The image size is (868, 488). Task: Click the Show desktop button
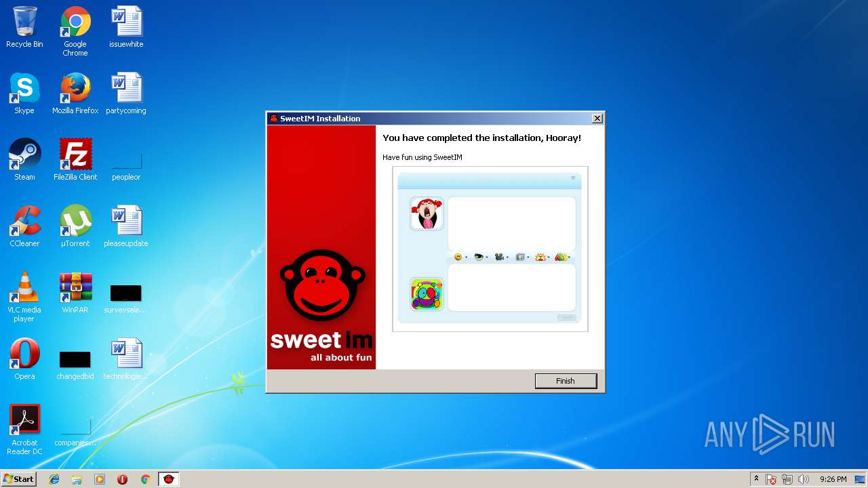(861, 479)
